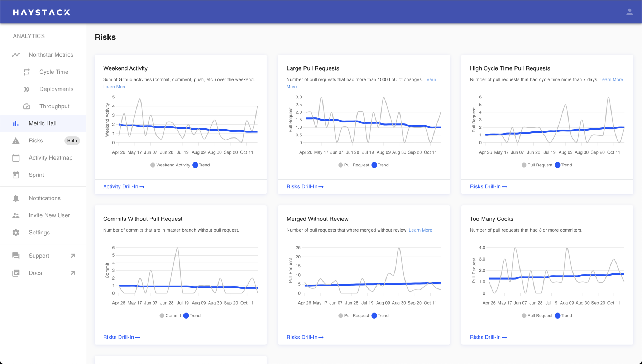Click the Settings gear icon
Viewport: 642px width, 364px height.
click(x=16, y=233)
